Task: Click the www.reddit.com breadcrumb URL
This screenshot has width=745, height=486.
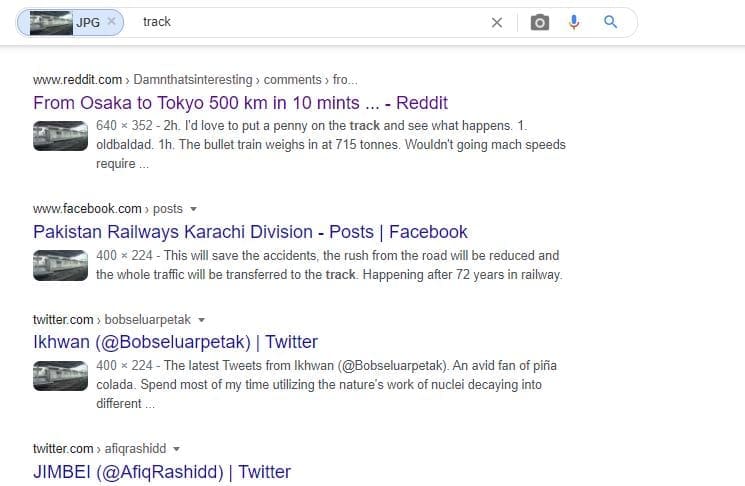Action: point(78,79)
